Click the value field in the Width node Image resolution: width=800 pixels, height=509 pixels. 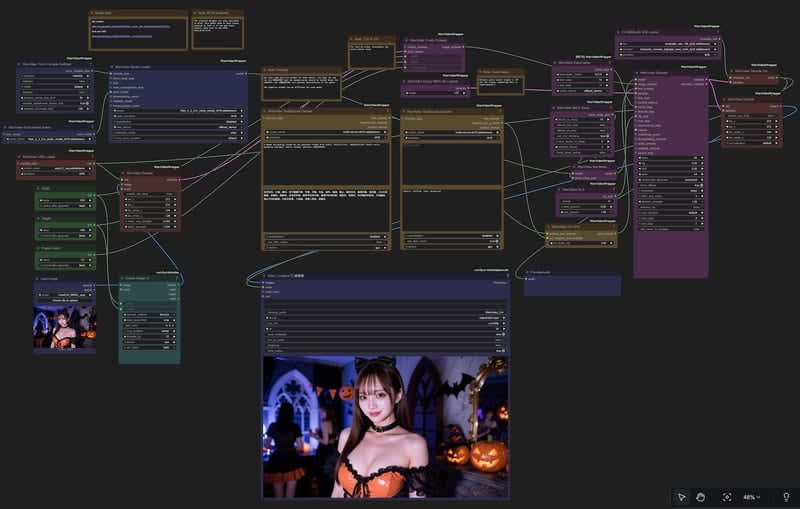tap(66, 204)
